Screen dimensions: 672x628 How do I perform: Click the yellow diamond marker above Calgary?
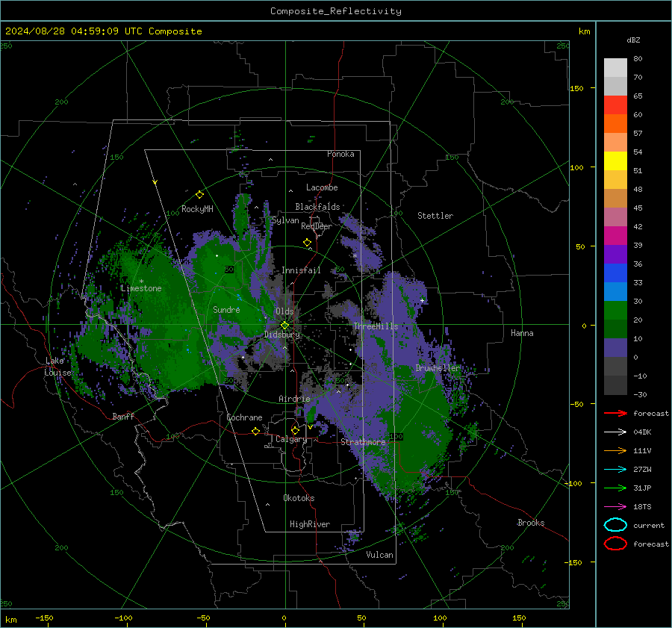[x=295, y=430]
